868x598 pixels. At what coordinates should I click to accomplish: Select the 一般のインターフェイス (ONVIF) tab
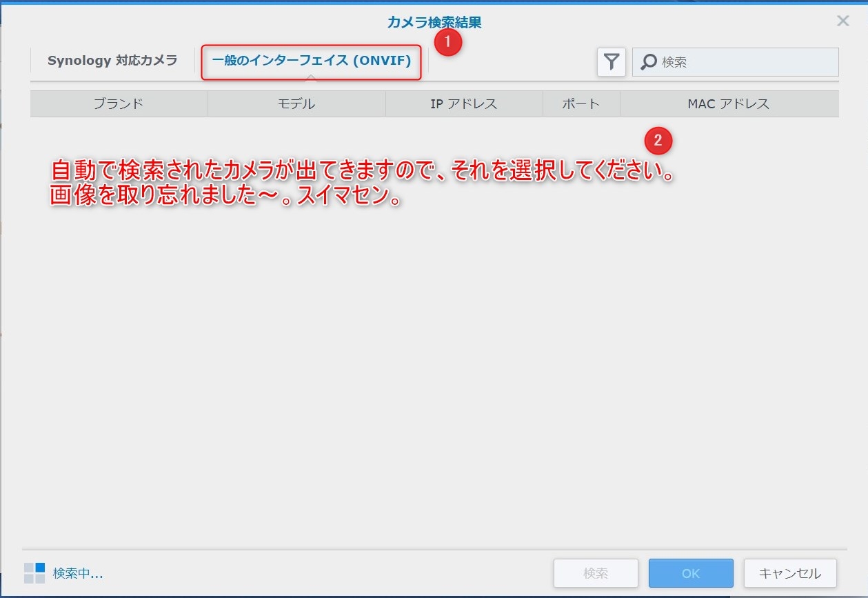click(x=311, y=61)
